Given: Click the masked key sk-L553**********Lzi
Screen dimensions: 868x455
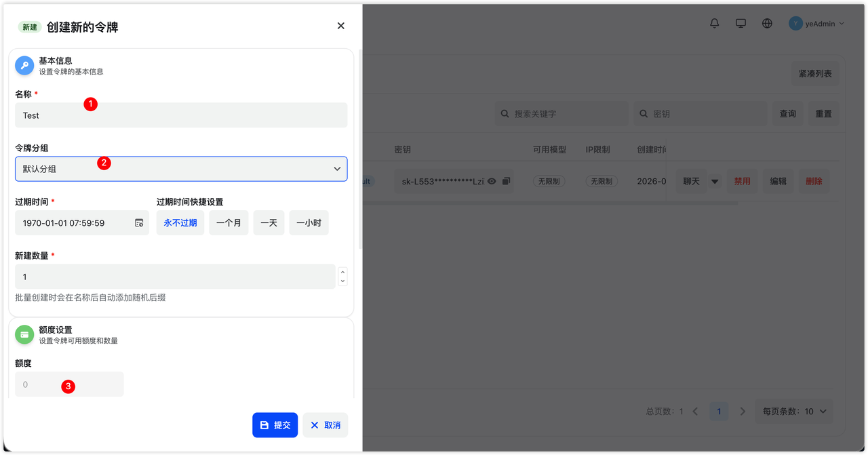Looking at the screenshot, I should coord(443,181).
